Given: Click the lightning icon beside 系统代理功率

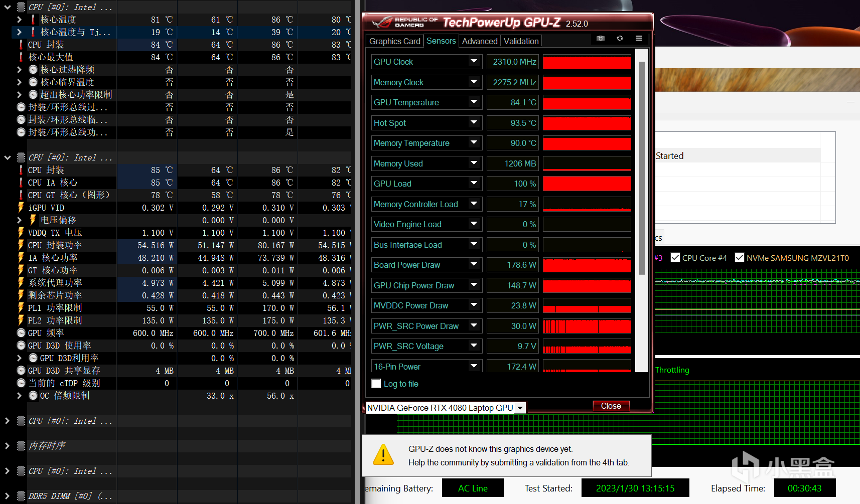Looking at the screenshot, I should pos(21,283).
